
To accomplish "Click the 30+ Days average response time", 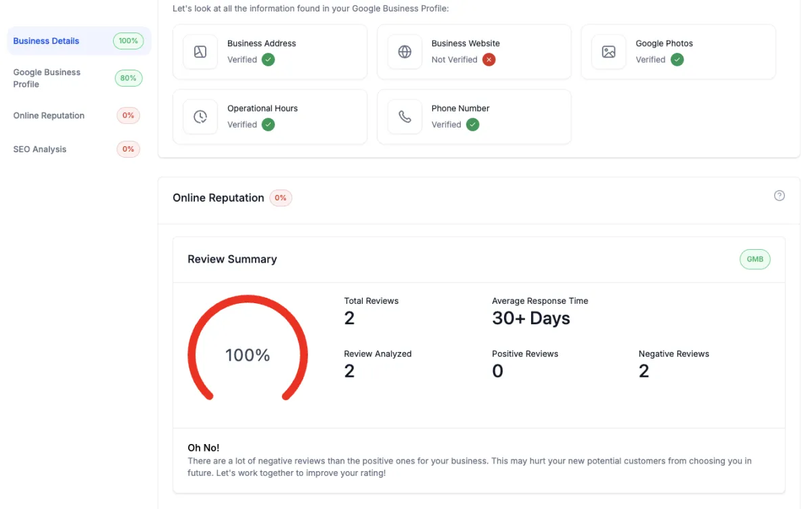I will point(531,318).
